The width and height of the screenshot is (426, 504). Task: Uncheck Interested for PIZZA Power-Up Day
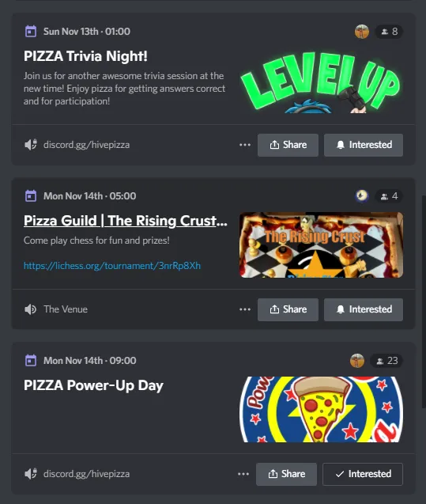click(x=363, y=474)
